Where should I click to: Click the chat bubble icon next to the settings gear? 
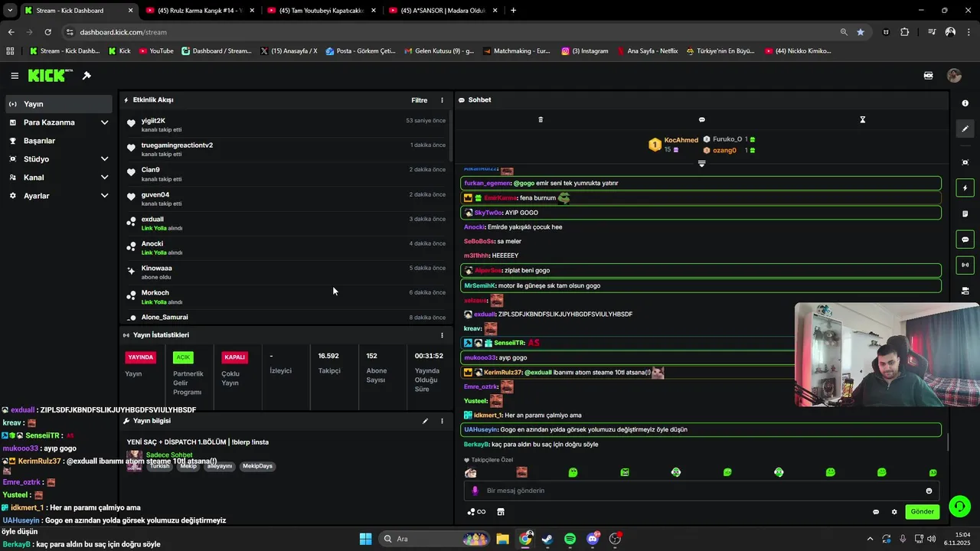point(876,512)
